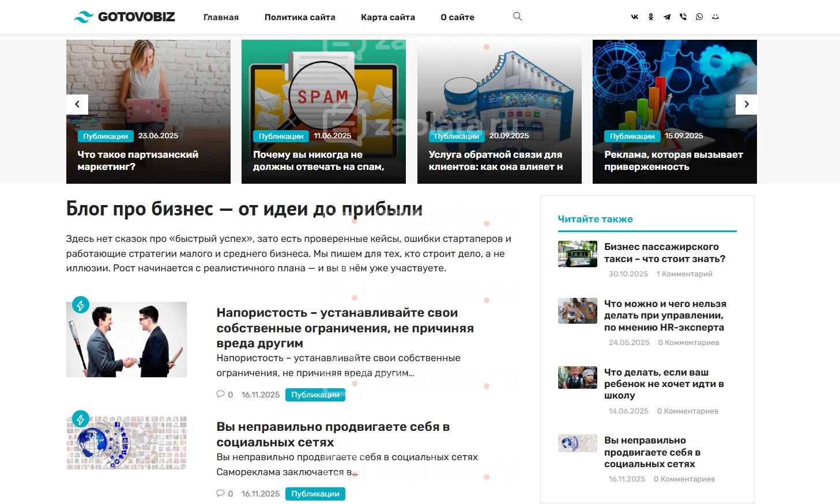Click the Viber phone icon

click(683, 17)
